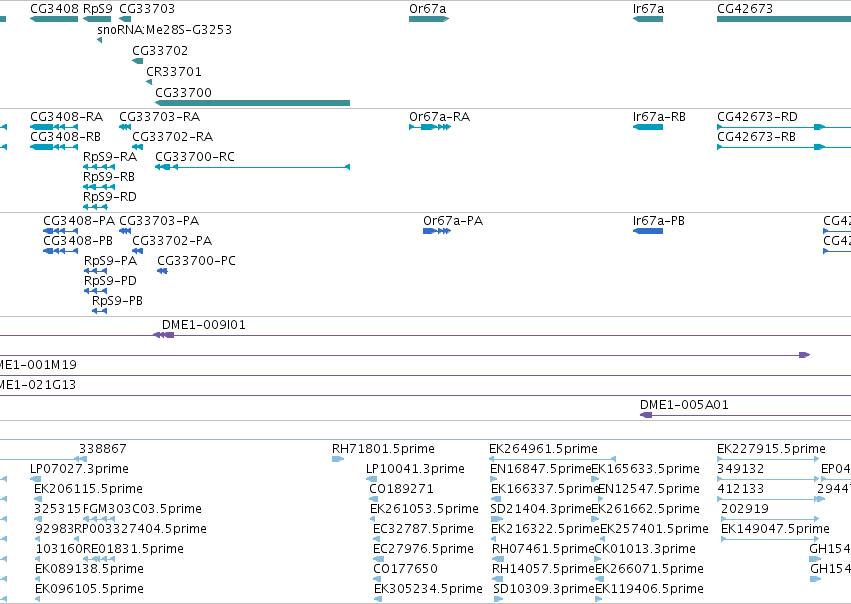Click the Or67a gene label
Viewport: 851px width, 604px height.
click(428, 9)
